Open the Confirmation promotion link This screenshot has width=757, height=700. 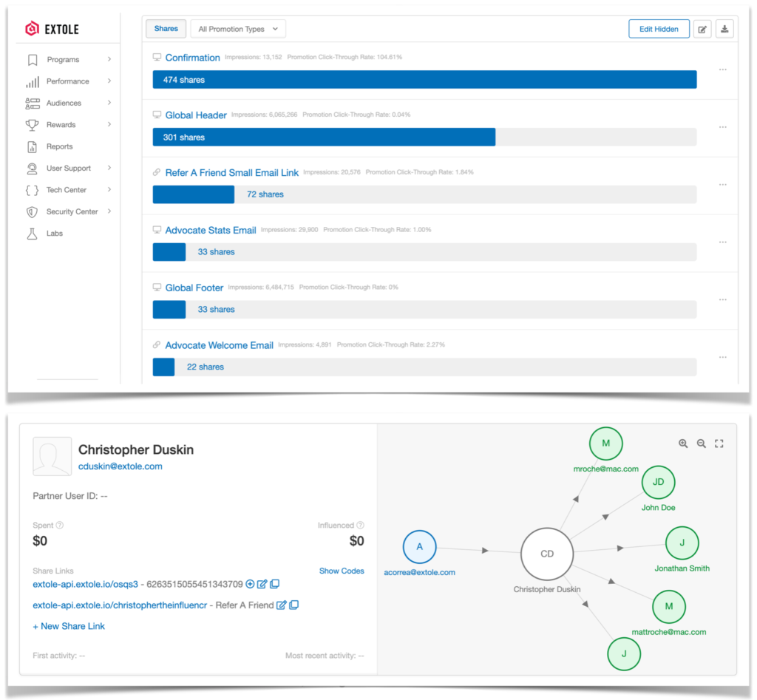point(193,58)
